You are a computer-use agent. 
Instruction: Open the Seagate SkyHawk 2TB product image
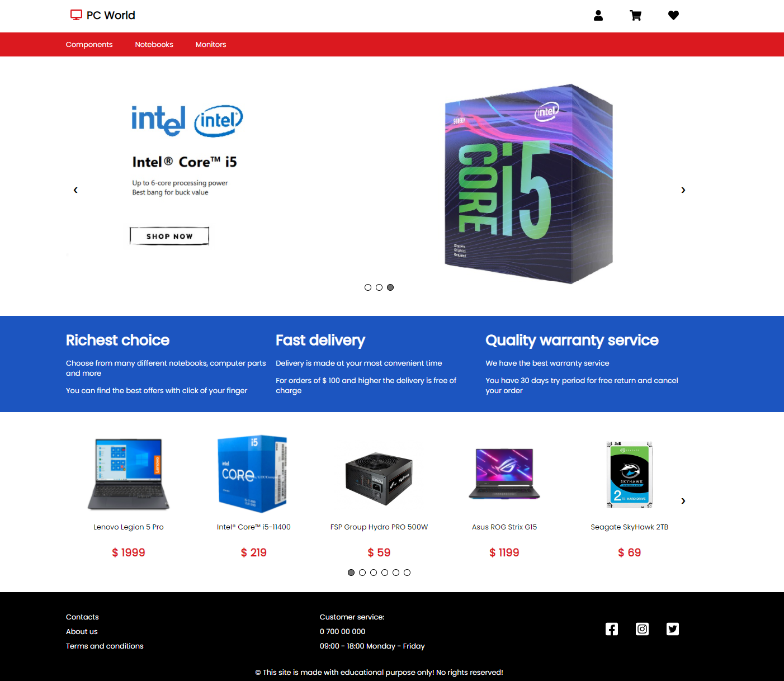630,474
